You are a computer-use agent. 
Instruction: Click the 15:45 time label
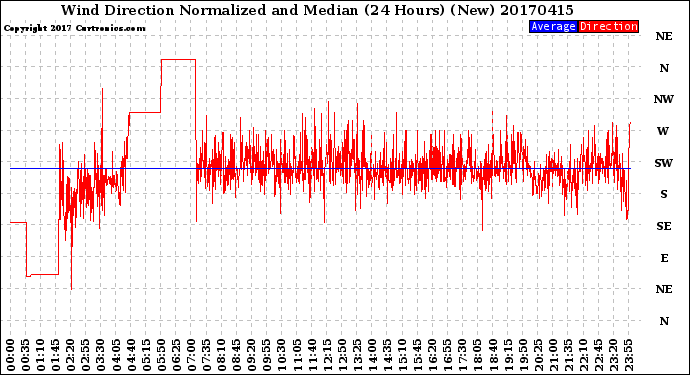point(418,355)
